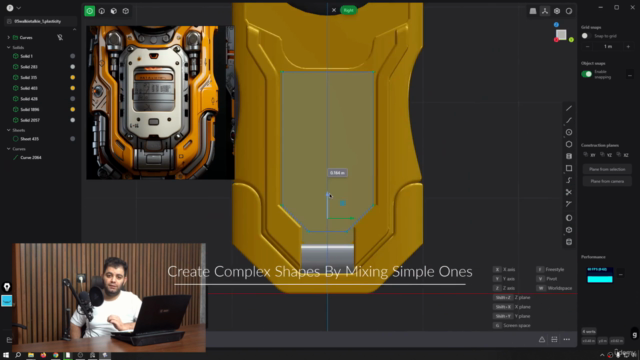The image size is (640, 360).
Task: Select the bottom cylinder solid tool
Action: pyautogui.click(x=569, y=242)
